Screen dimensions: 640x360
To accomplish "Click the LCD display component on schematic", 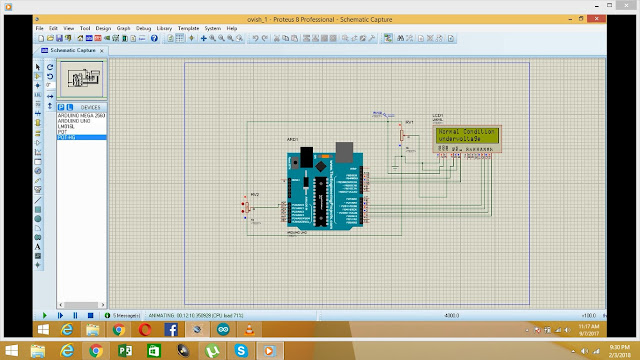I will 467,139.
